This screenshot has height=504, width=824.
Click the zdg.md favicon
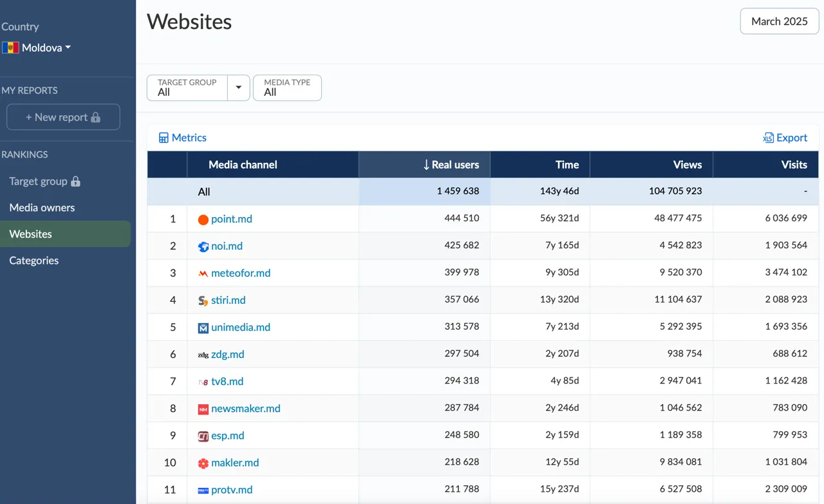pyautogui.click(x=203, y=355)
